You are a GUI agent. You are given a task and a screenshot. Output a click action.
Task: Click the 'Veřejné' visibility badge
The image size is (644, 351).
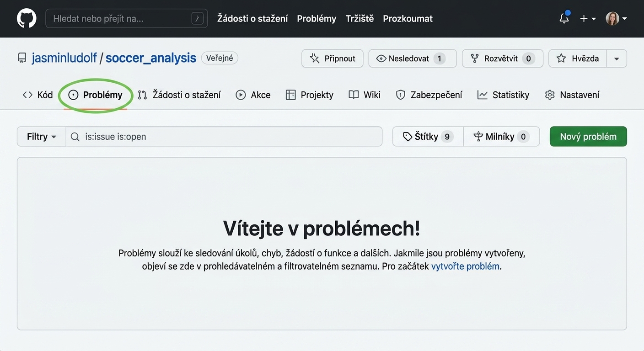coord(220,58)
